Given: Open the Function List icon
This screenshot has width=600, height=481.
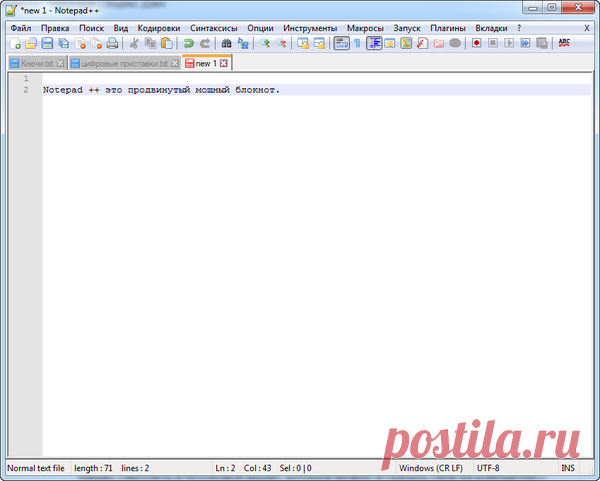Looking at the screenshot, I should tap(422, 43).
